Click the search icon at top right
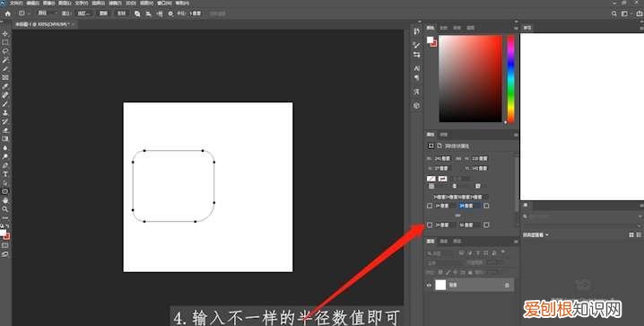Image resolution: width=644 pixels, height=326 pixels. 614,13
